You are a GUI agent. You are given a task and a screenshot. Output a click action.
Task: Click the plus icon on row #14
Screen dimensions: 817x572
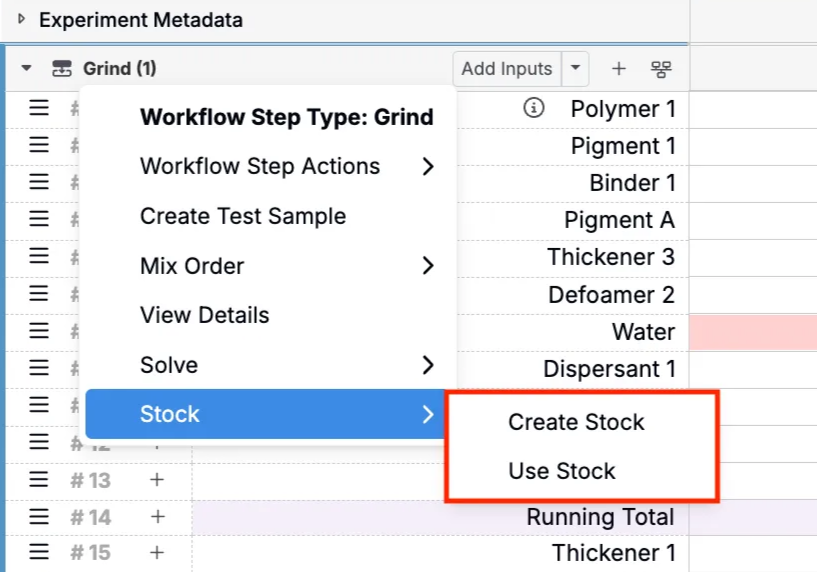pos(157,516)
